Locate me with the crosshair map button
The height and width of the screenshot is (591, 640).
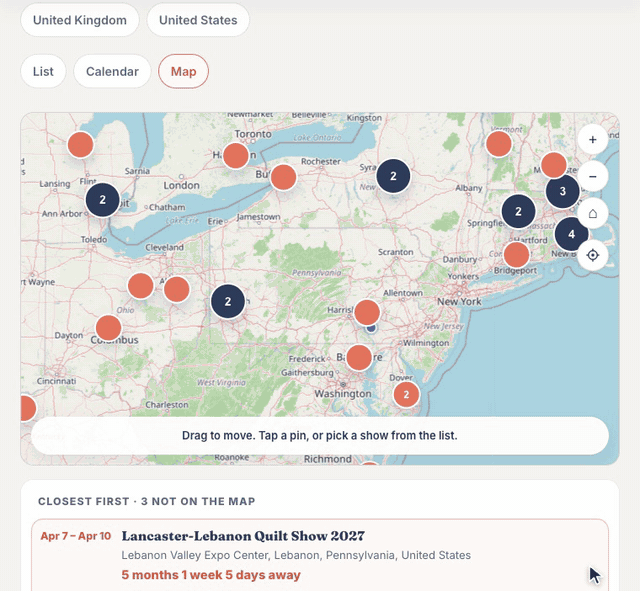click(x=593, y=255)
